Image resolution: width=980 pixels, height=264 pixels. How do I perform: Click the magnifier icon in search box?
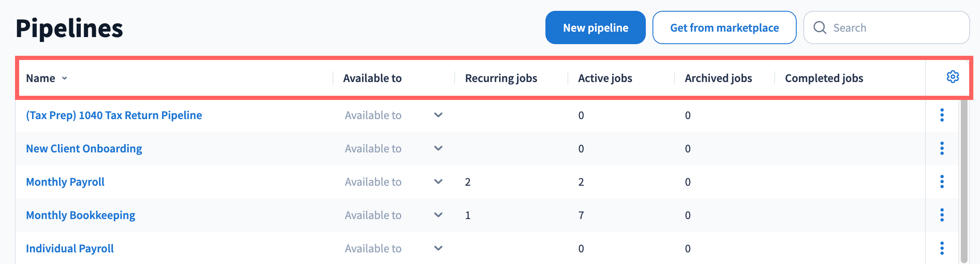[820, 27]
